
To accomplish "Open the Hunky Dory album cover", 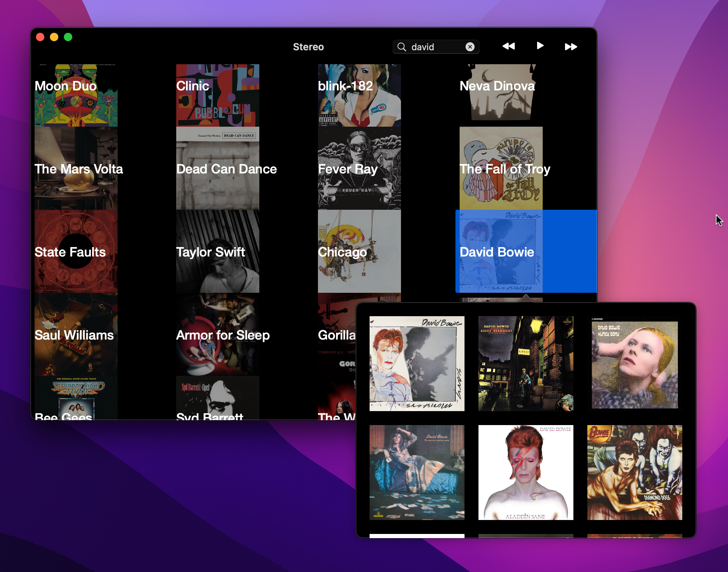I will point(635,364).
